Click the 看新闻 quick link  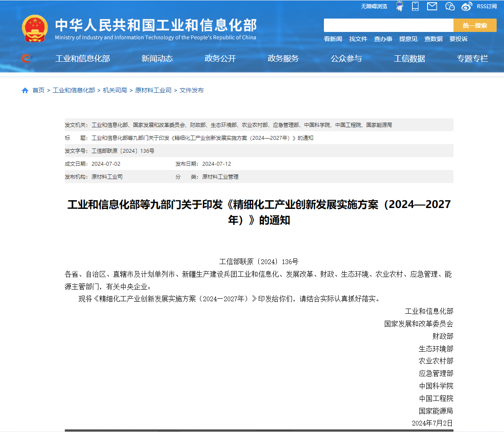[333, 39]
